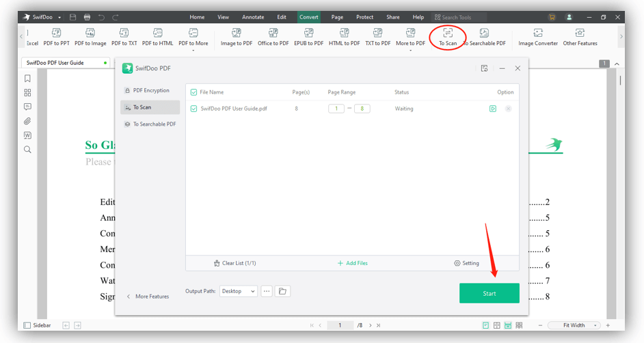Open the EPUB to PDF tool
This screenshot has width=644, height=343.
click(x=309, y=37)
